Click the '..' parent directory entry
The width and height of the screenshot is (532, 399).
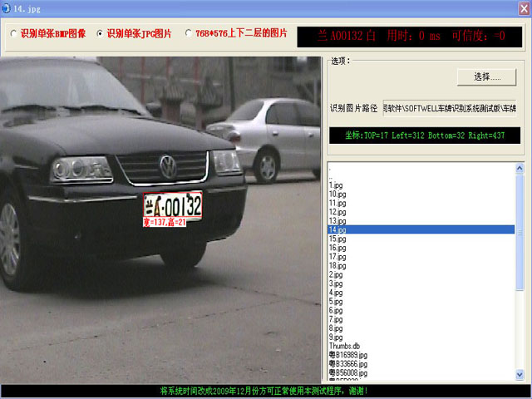pyautogui.click(x=330, y=175)
